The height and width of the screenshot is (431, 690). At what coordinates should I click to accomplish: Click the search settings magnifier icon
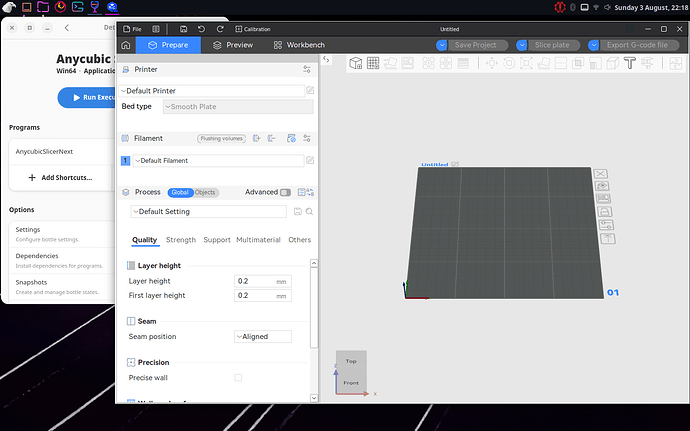pos(309,211)
